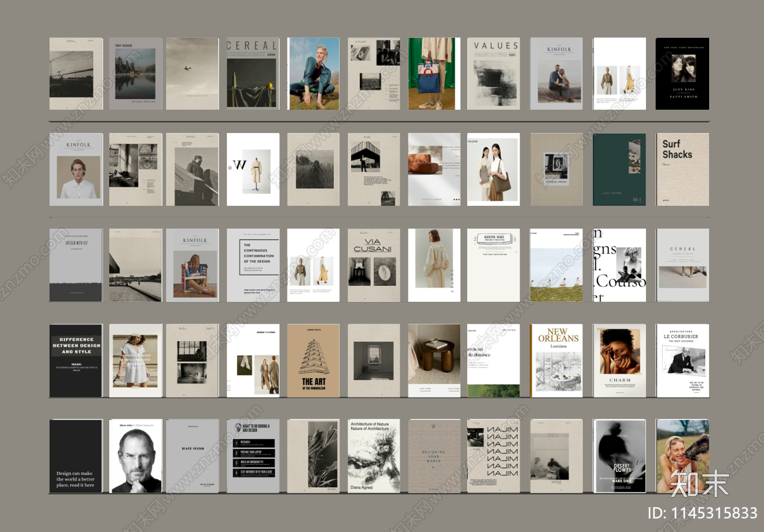Screen dimensions: 764x532
Task: Pick the CEREAL shoes cover
Action: pos(682,265)
